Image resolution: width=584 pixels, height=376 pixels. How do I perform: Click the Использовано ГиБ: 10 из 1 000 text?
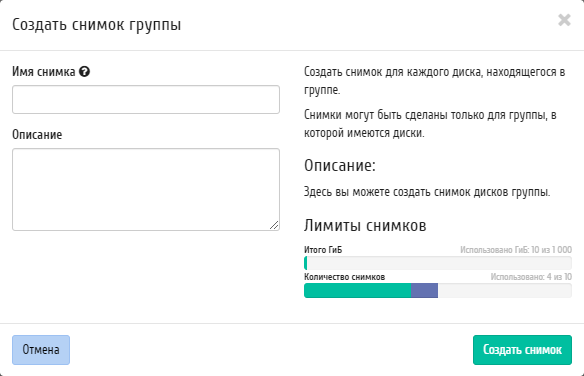pyautogui.click(x=516, y=250)
